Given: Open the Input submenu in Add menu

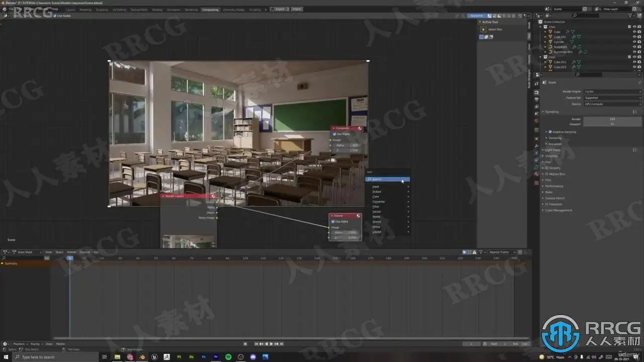Looking at the screenshot, I should [388, 187].
